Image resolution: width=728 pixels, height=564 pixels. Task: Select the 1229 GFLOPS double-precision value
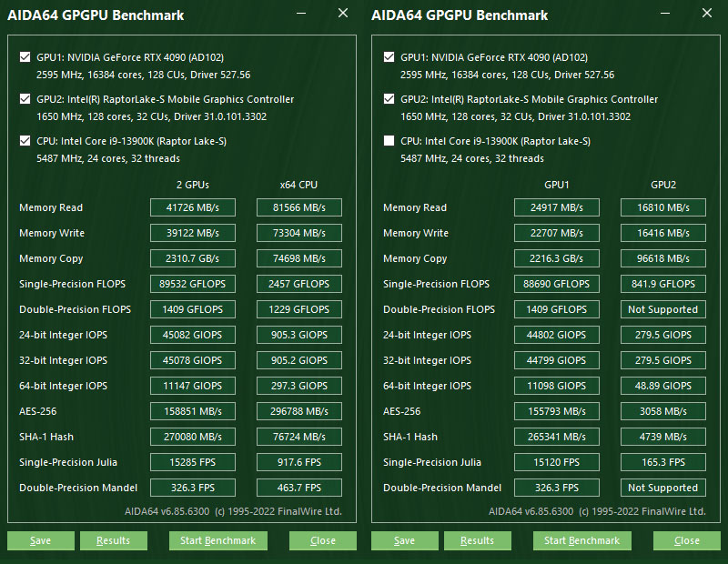coord(299,309)
